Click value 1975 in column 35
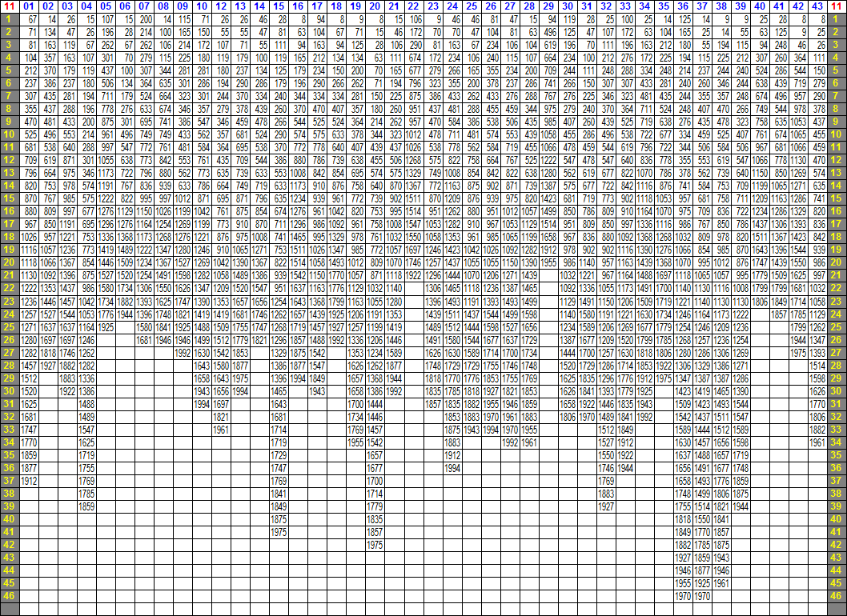This screenshot has width=847, height=616. click(664, 378)
